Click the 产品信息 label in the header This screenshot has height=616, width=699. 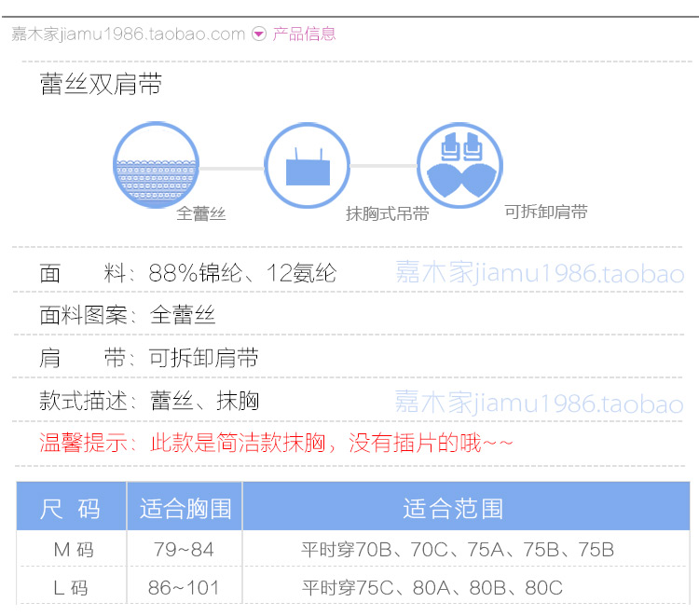pos(304,34)
